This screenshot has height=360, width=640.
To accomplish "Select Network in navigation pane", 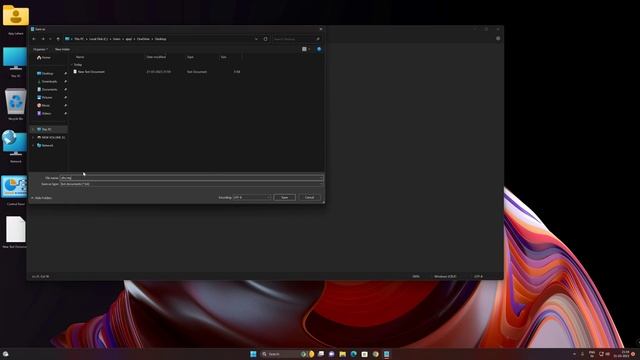I will coord(45,145).
